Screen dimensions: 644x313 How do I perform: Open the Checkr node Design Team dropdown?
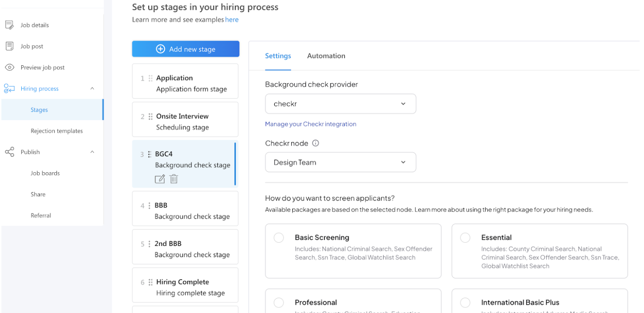pos(341,162)
